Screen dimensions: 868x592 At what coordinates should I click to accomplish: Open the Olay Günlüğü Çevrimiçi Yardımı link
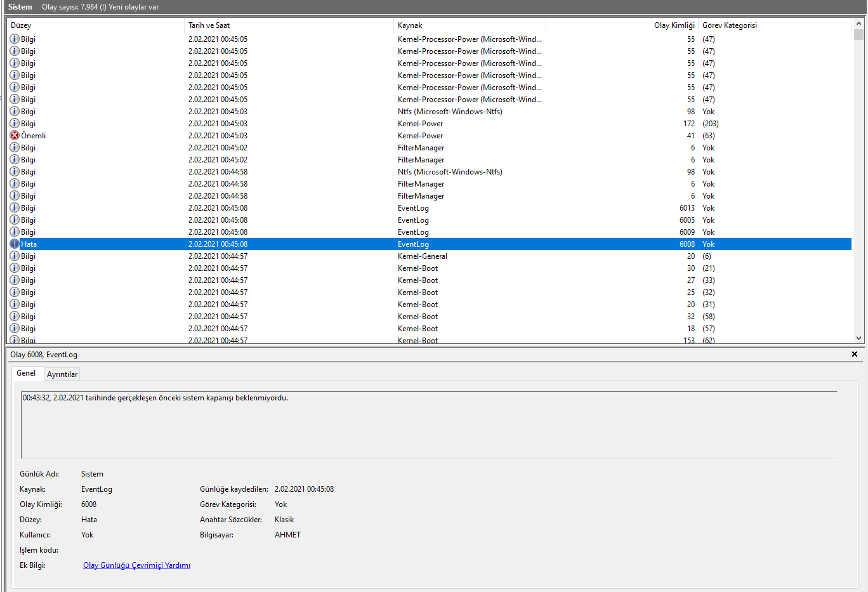click(x=136, y=565)
